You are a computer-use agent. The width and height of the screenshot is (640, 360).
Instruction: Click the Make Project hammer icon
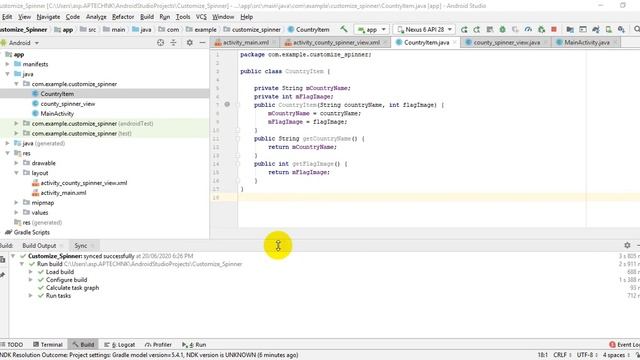[344, 29]
